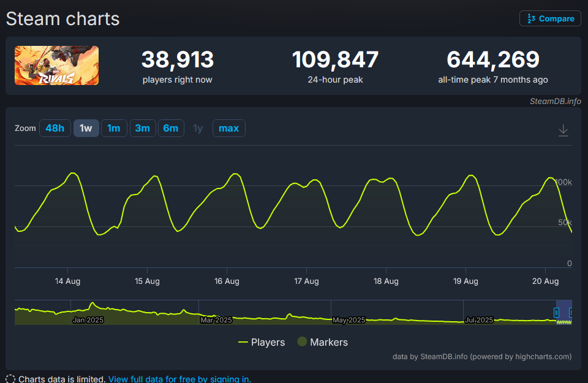Select the 6m zoom option
The image size is (588, 383).
[171, 128]
